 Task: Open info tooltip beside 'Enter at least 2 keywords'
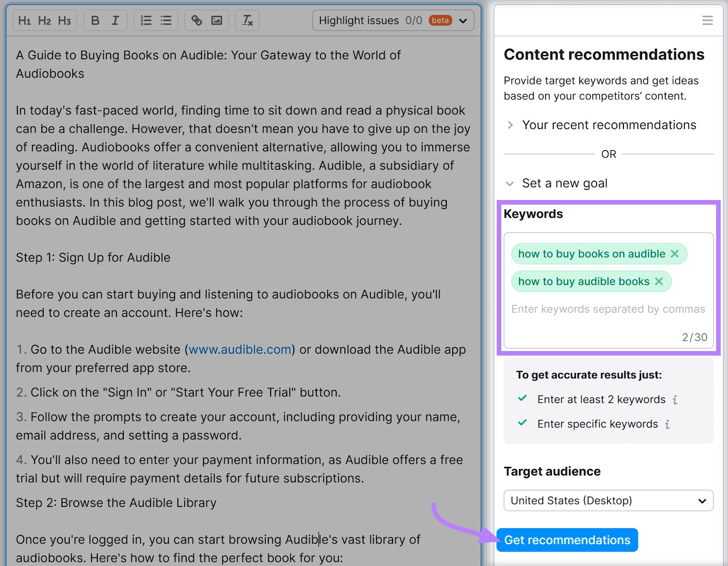(x=675, y=400)
